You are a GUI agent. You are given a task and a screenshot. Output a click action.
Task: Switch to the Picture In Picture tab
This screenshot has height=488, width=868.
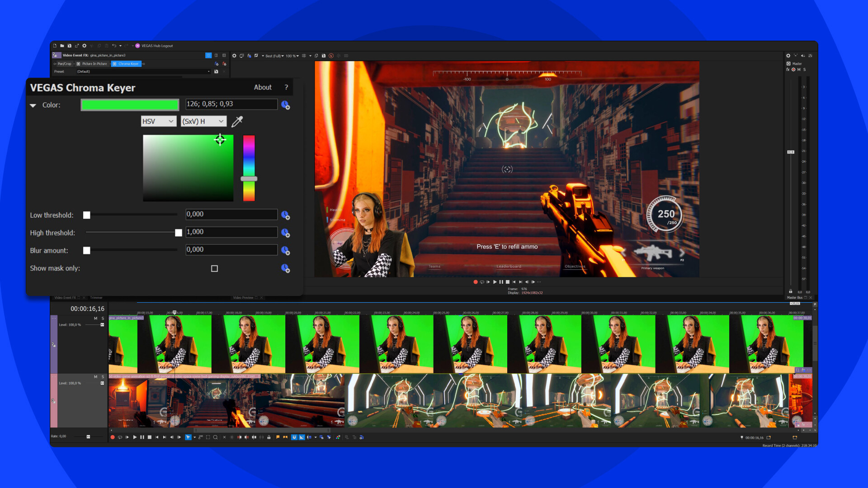[94, 64]
